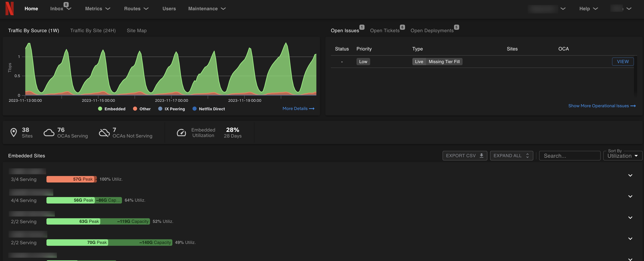The height and width of the screenshot is (261, 644).
Task: Expand the site row with 100% Utiliz.
Action: 630,175
